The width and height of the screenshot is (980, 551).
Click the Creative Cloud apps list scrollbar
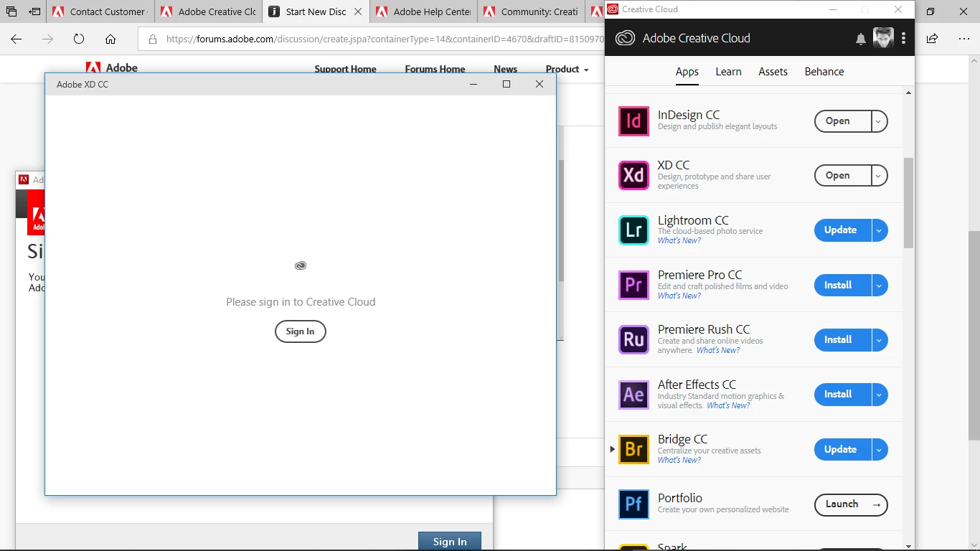coord(908,203)
